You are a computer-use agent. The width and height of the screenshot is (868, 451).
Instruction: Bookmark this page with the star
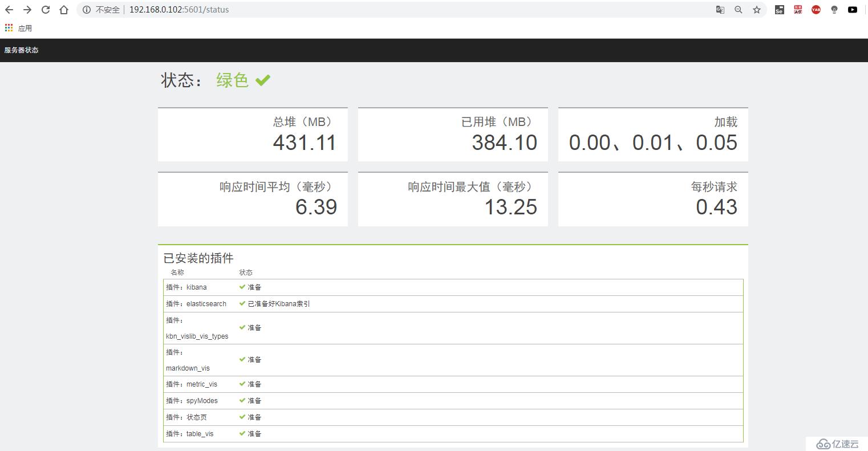[757, 10]
